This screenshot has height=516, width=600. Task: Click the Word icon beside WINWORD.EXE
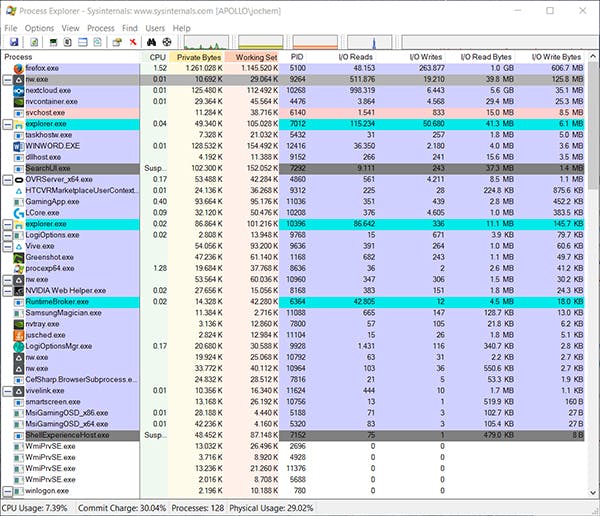[x=18, y=146]
